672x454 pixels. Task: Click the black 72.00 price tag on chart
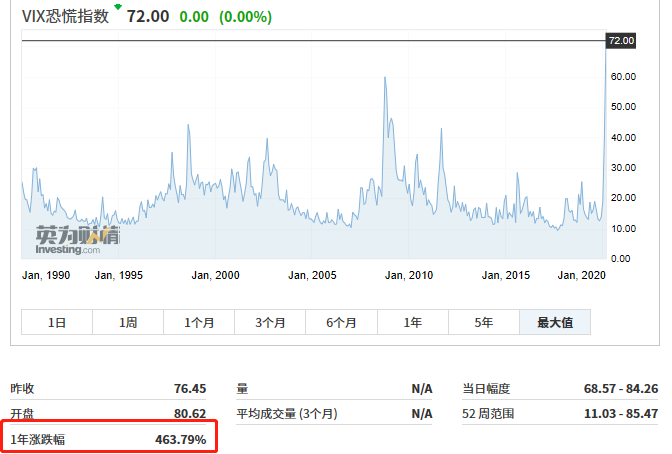(621, 40)
